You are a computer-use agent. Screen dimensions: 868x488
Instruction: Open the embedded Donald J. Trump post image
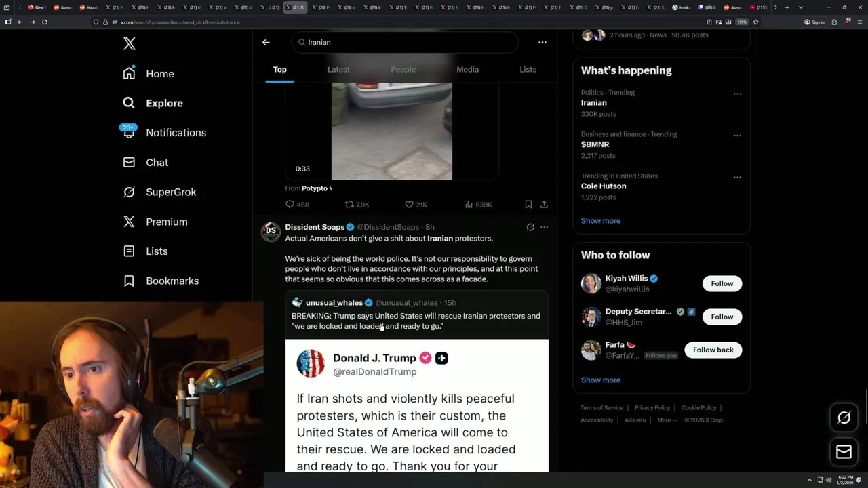tap(416, 405)
